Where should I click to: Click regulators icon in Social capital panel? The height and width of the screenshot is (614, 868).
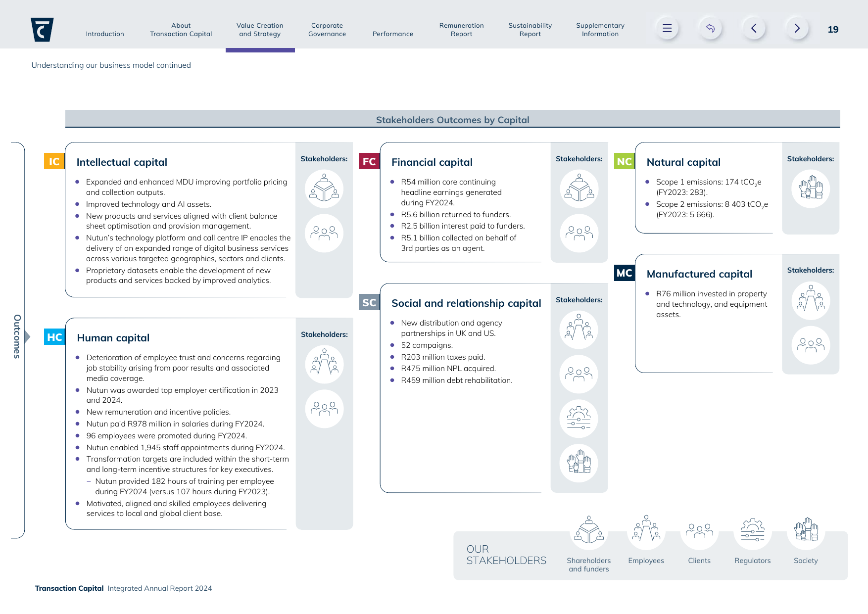(579, 419)
